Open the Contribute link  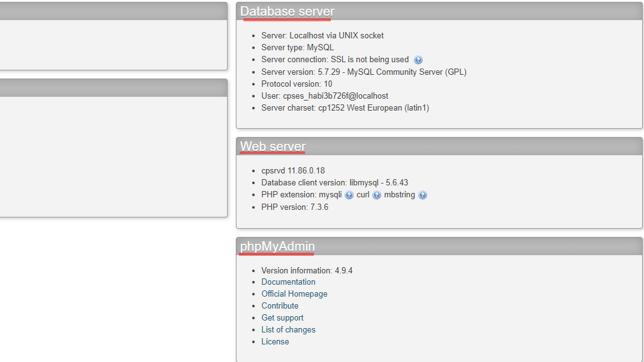tap(280, 306)
